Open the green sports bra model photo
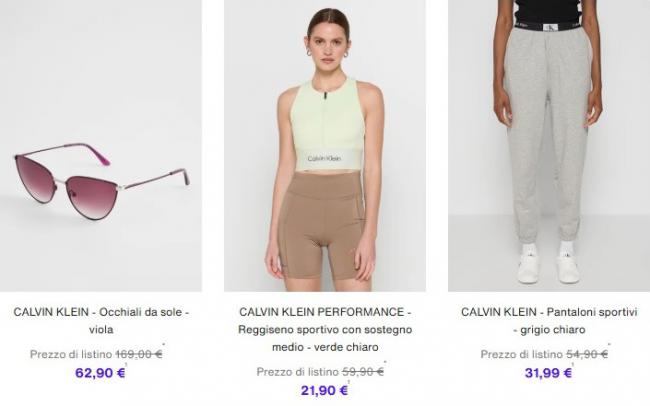The width and height of the screenshot is (650, 406). (325, 146)
